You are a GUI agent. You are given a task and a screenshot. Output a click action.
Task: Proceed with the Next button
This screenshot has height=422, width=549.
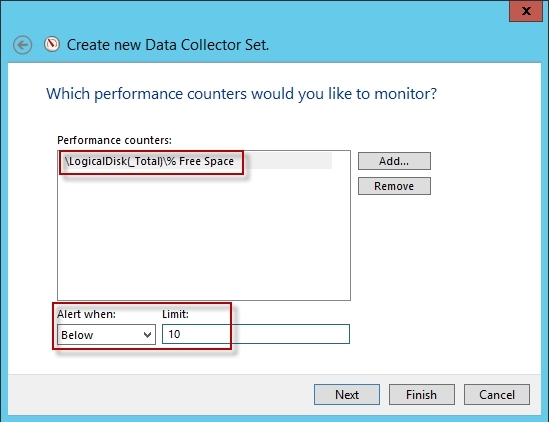coord(347,395)
